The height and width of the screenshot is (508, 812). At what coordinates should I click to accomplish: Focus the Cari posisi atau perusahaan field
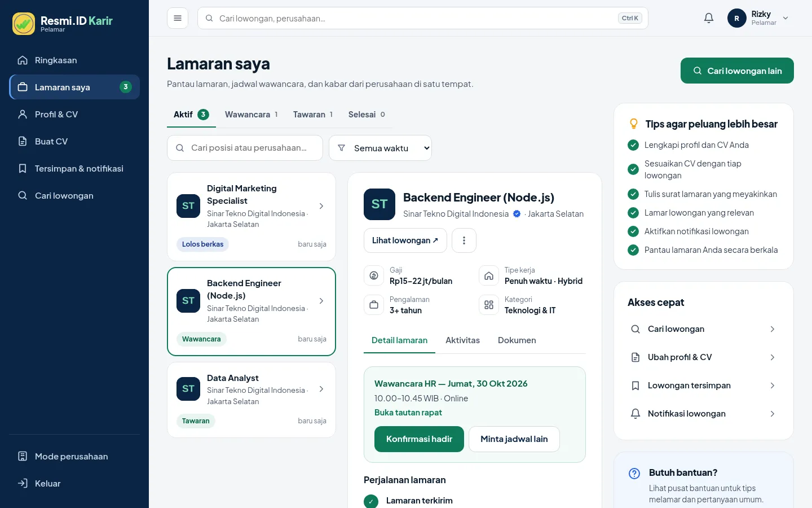click(245, 148)
